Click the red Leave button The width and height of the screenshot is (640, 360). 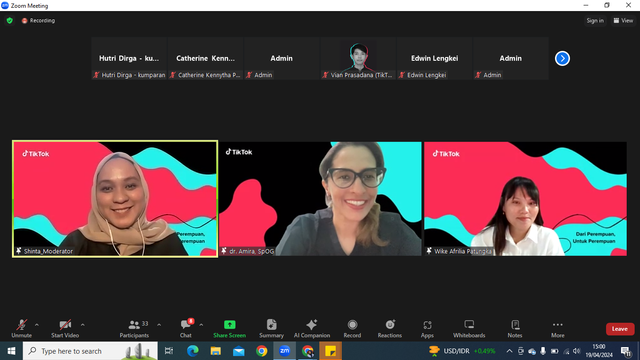coord(620,329)
